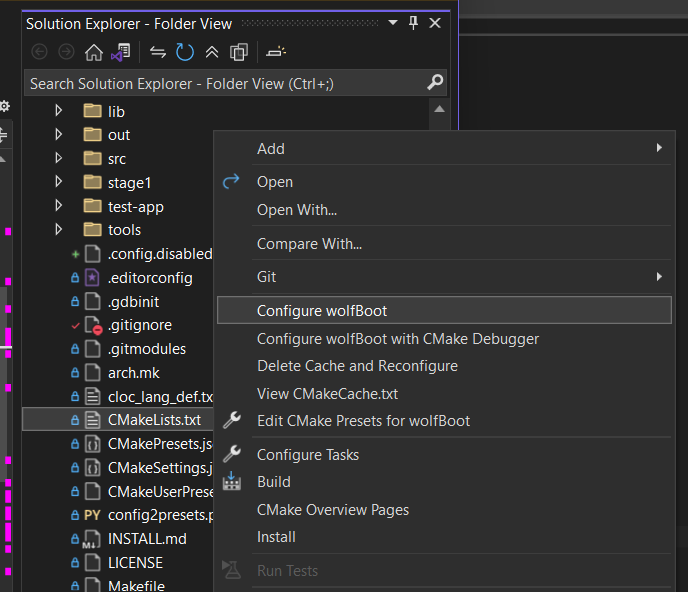Choose Delete Cache and Reconfigure
The image size is (688, 592).
coord(444,366)
